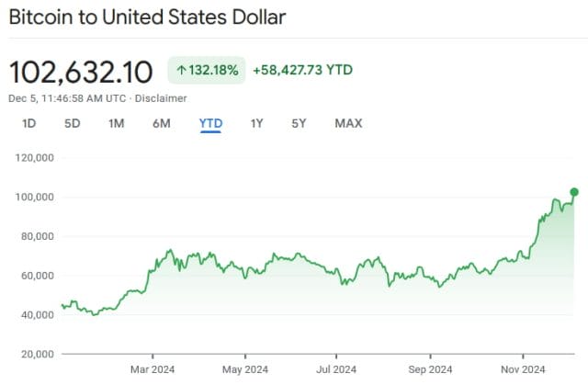View the 5Y chart range

(299, 123)
